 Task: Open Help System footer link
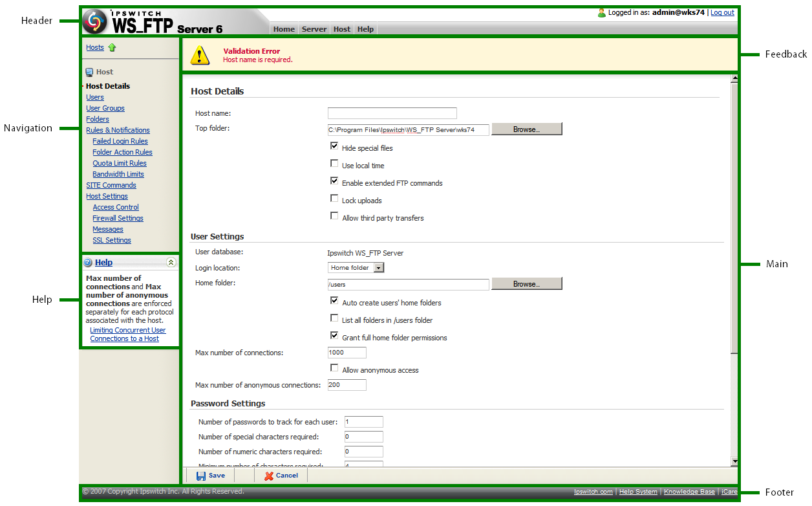[638, 492]
